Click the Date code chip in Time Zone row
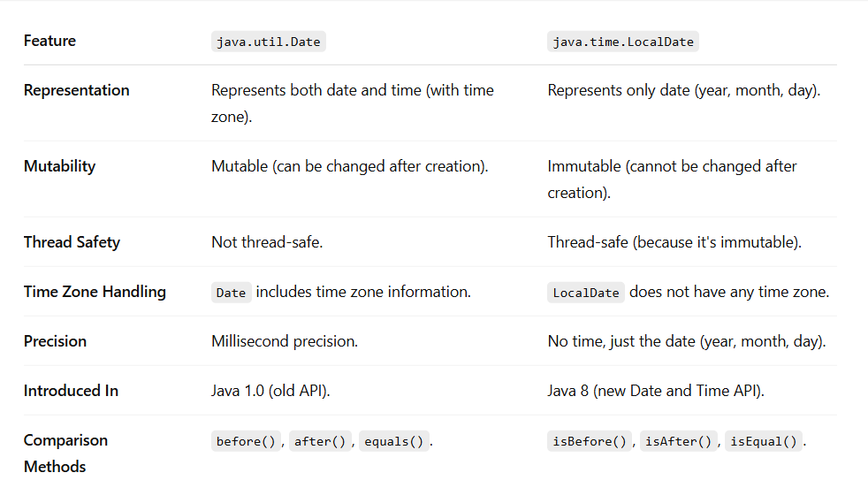 [x=231, y=293]
